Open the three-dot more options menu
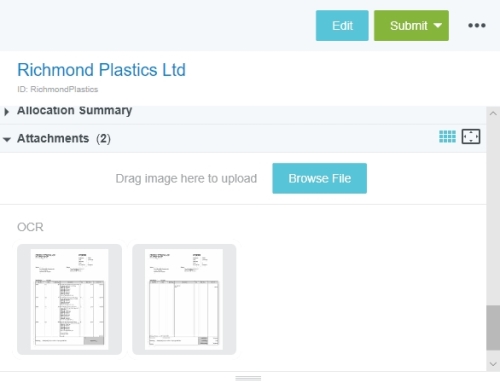The width and height of the screenshot is (500, 383). tap(477, 25)
